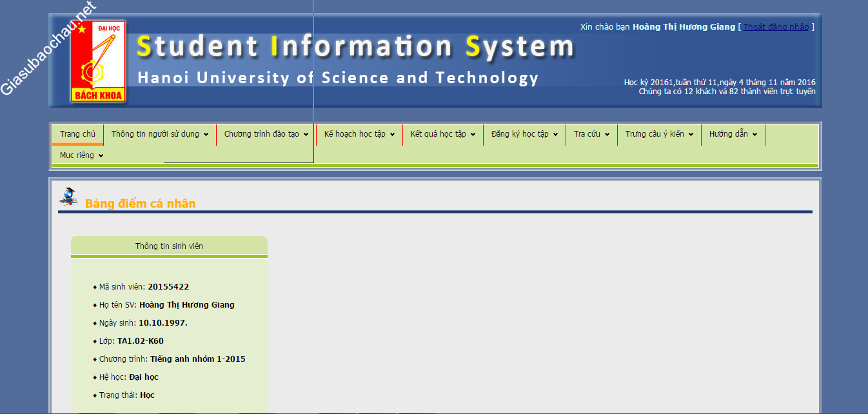Click the Thoát đăng nhập logout link

(x=776, y=27)
